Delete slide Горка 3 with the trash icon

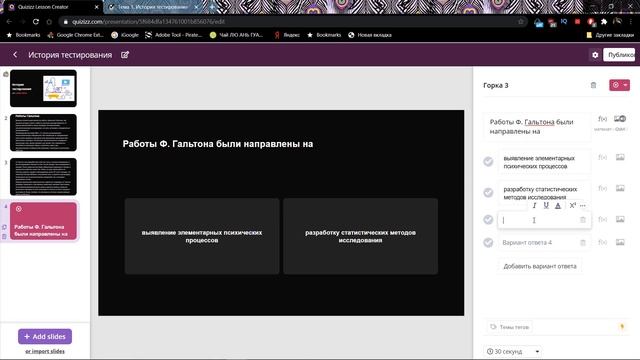pos(593,85)
